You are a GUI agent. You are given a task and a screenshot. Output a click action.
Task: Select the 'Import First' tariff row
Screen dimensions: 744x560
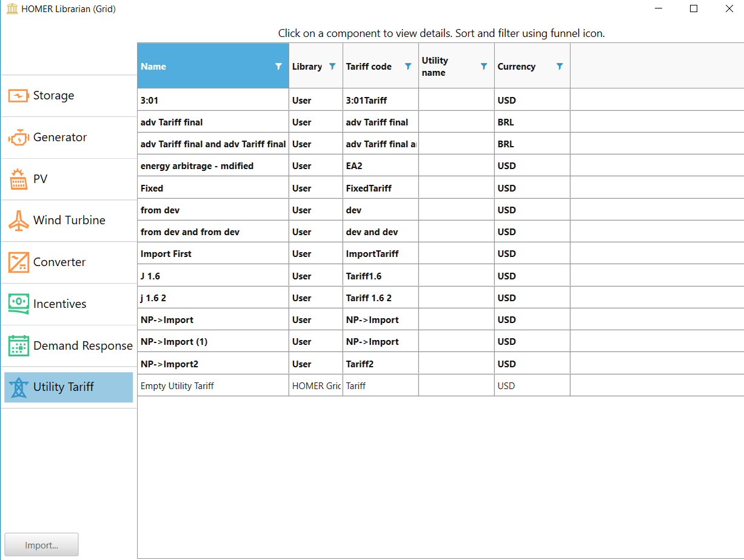[x=166, y=254]
